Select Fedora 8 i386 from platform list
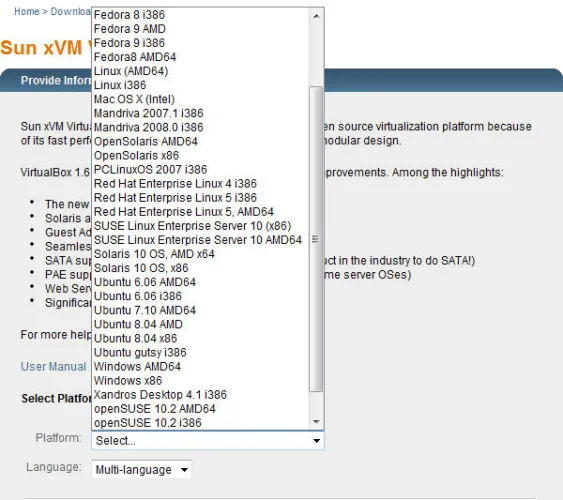563x500 pixels. (x=200, y=15)
